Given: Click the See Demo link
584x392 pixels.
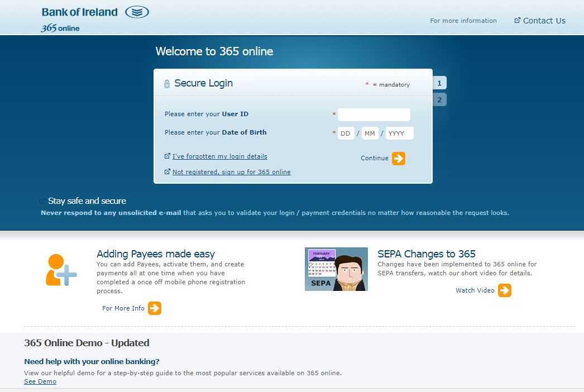Looking at the screenshot, I should [40, 381].
